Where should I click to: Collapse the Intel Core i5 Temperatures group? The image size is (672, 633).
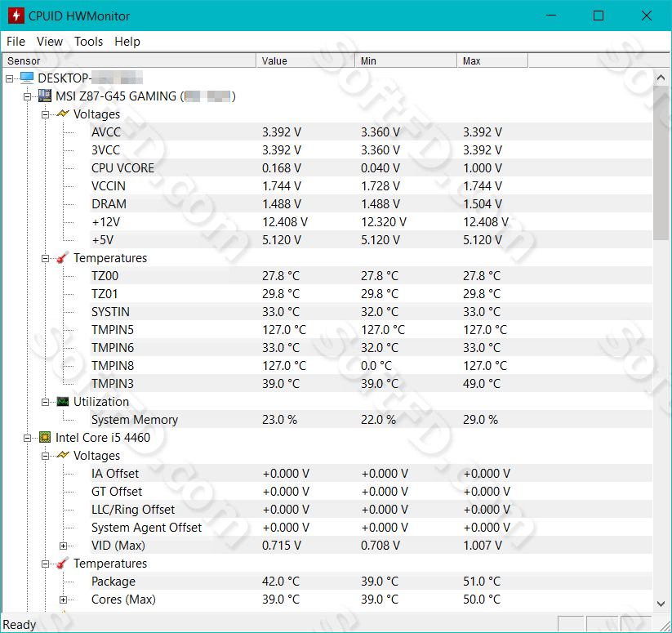(45, 564)
